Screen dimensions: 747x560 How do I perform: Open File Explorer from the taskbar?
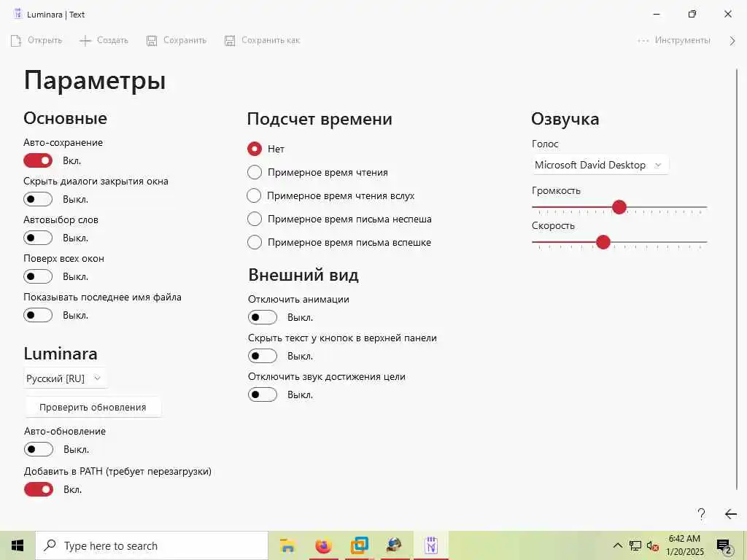[287, 545]
